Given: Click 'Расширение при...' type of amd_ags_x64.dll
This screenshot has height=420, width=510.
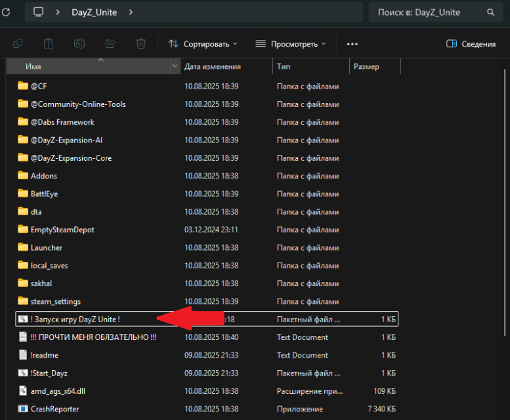Looking at the screenshot, I should [310, 391].
